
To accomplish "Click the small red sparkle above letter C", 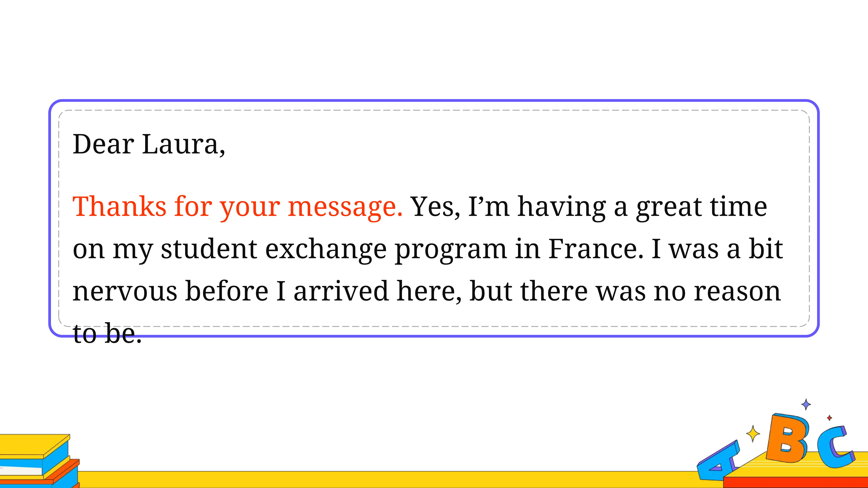I will (x=829, y=418).
